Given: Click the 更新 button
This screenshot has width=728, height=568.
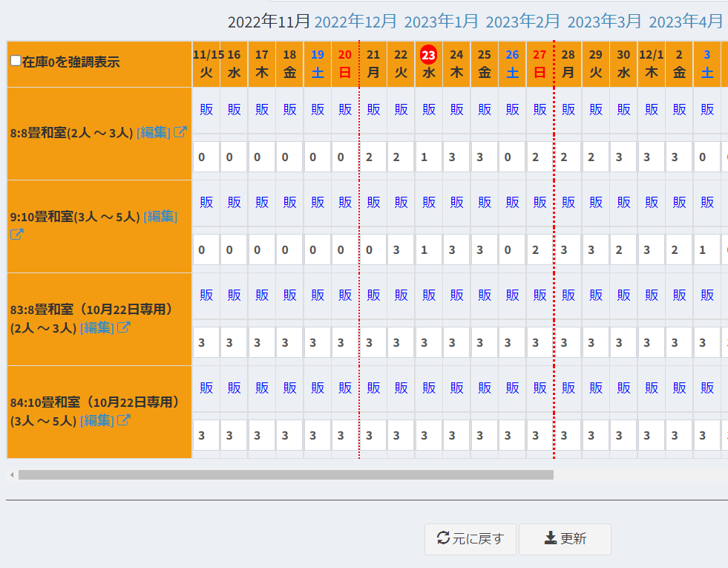Looking at the screenshot, I should (x=565, y=539).
